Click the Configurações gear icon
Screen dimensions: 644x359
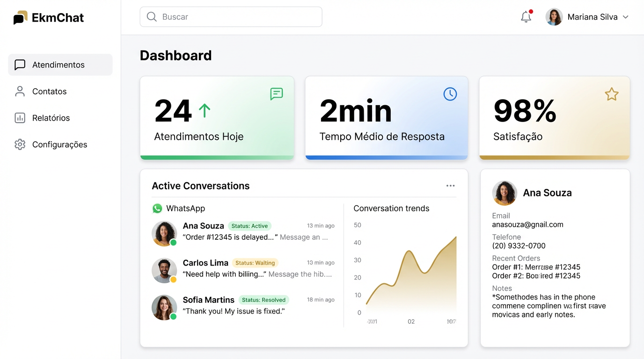pyautogui.click(x=20, y=144)
